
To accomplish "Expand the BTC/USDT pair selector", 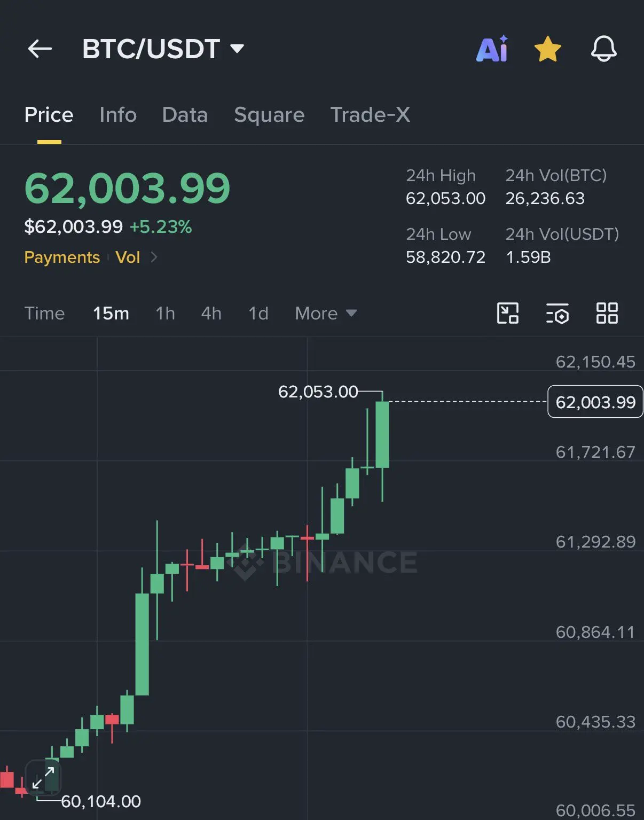I will pyautogui.click(x=163, y=49).
